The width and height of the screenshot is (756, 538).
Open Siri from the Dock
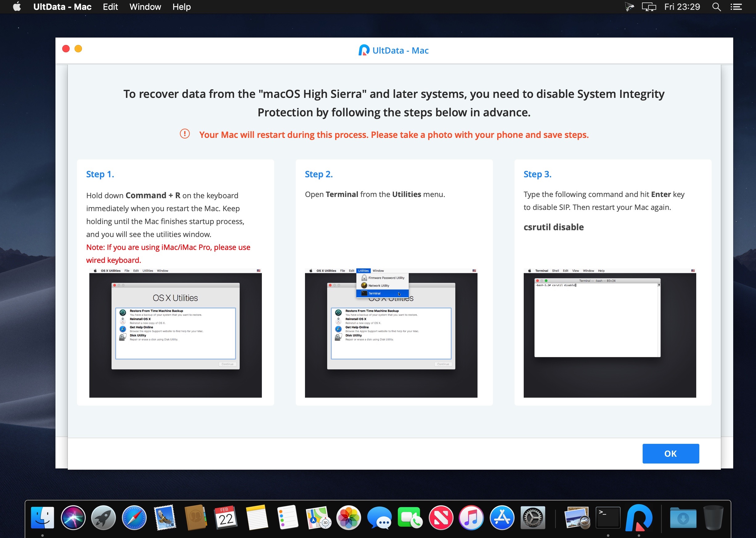(73, 517)
